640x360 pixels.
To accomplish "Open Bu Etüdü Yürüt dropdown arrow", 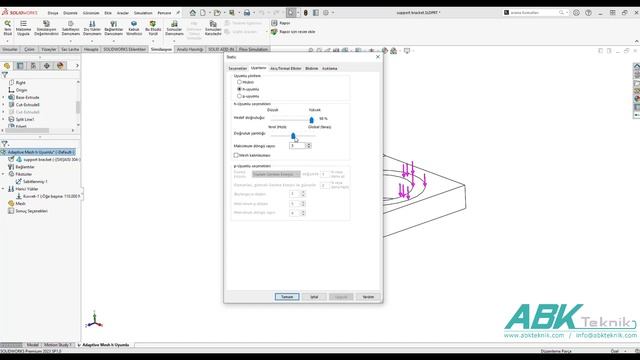I will [x=153, y=41].
